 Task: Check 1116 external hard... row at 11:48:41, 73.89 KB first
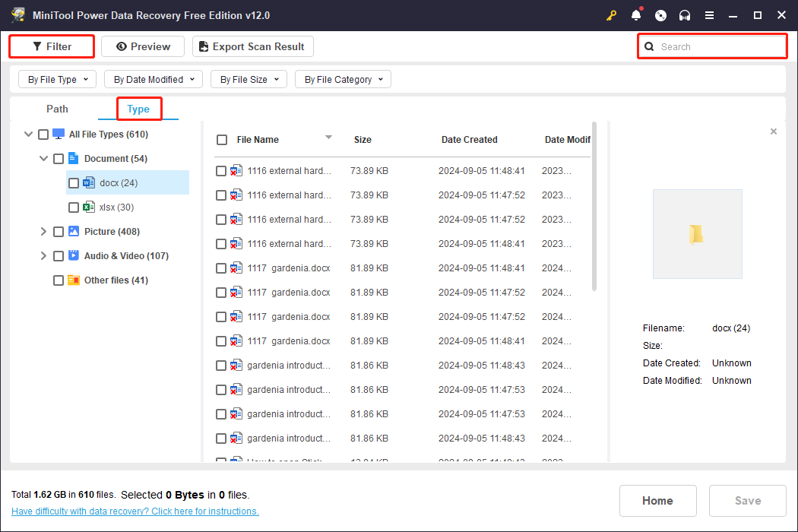[221, 171]
